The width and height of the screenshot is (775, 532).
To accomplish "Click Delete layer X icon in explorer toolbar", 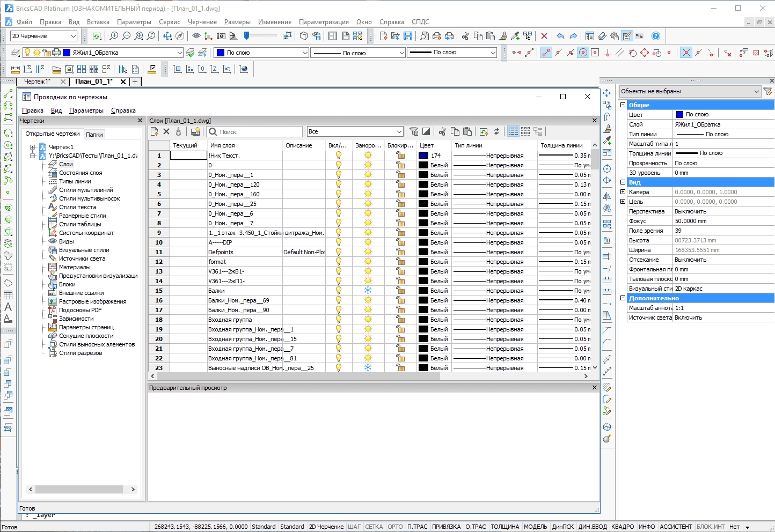I will pos(166,131).
